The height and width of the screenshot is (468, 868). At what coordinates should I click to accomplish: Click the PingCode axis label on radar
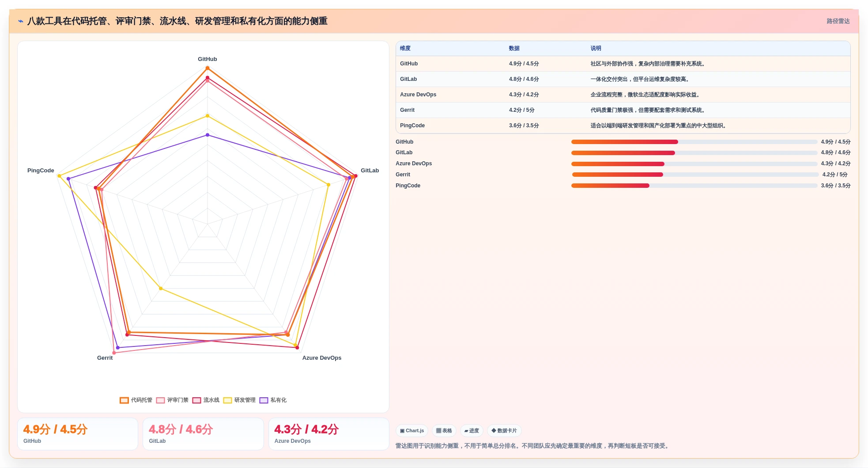41,171
